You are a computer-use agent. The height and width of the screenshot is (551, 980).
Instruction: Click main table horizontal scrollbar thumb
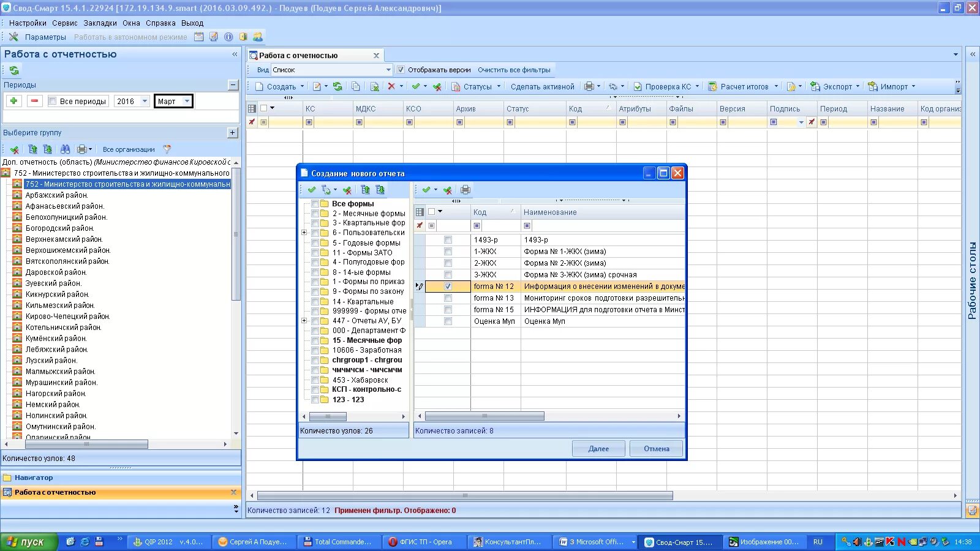coord(465,496)
